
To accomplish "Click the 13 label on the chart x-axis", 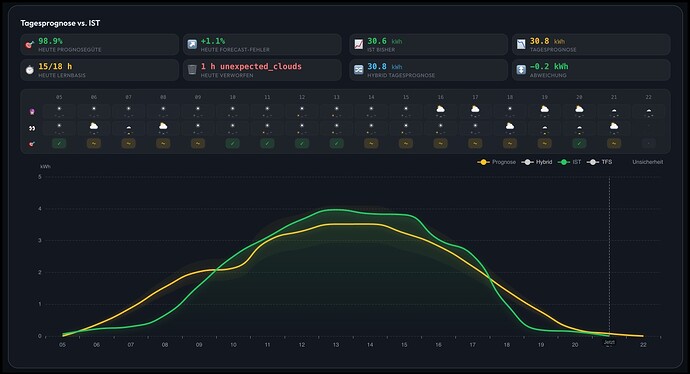I will click(x=336, y=345).
